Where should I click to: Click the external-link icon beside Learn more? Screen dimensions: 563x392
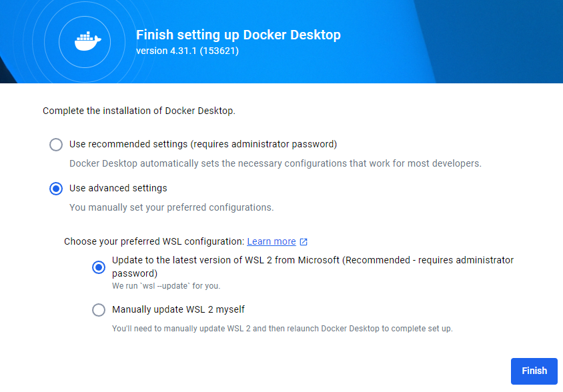(x=304, y=242)
